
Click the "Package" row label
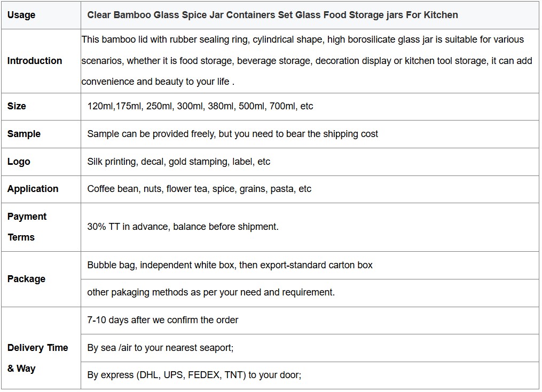click(x=26, y=279)
